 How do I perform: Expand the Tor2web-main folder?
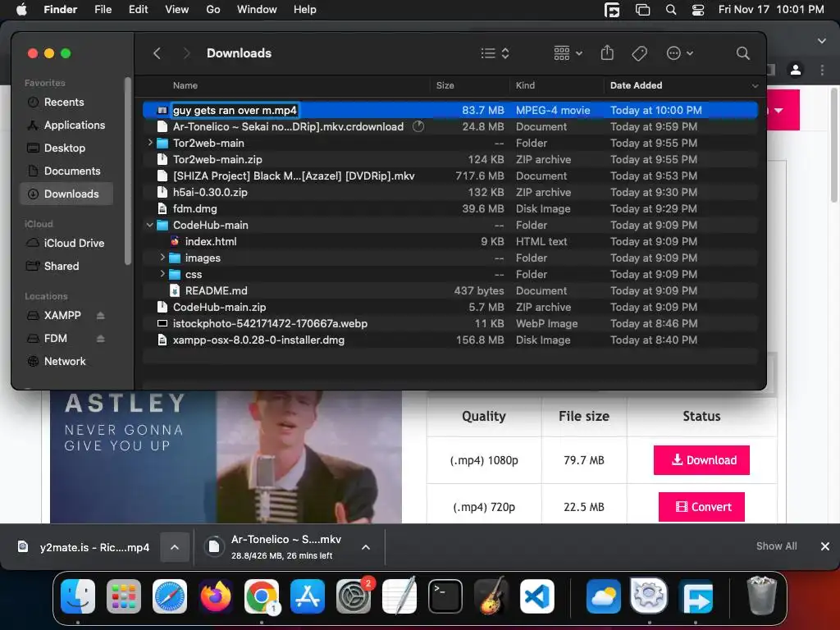tap(150, 143)
